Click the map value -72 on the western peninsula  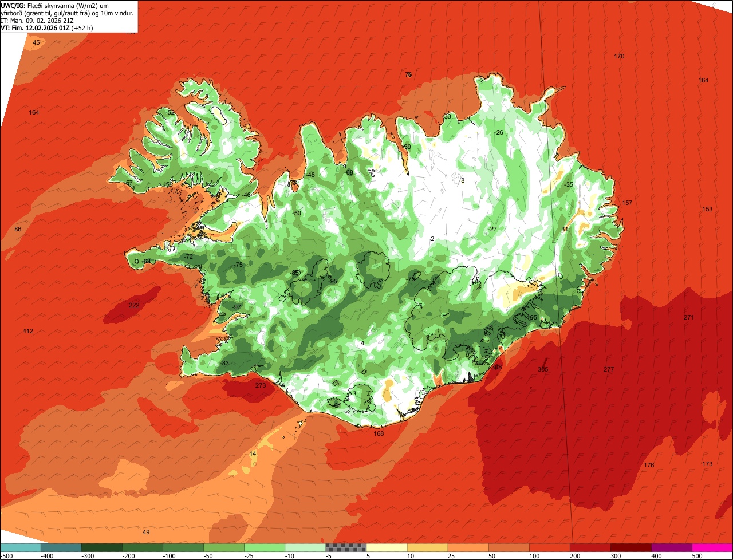(188, 257)
